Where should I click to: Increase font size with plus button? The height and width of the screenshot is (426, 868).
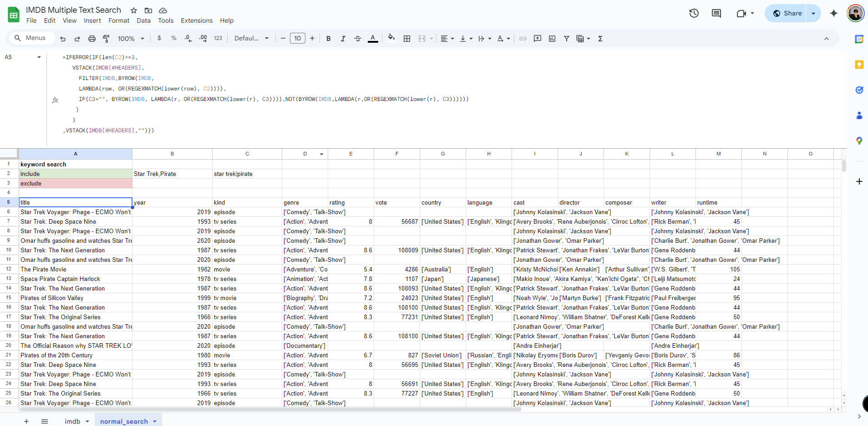312,38
